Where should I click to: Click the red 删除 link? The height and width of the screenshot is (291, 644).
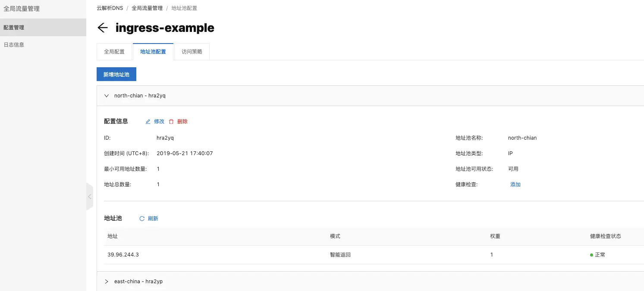182,122
